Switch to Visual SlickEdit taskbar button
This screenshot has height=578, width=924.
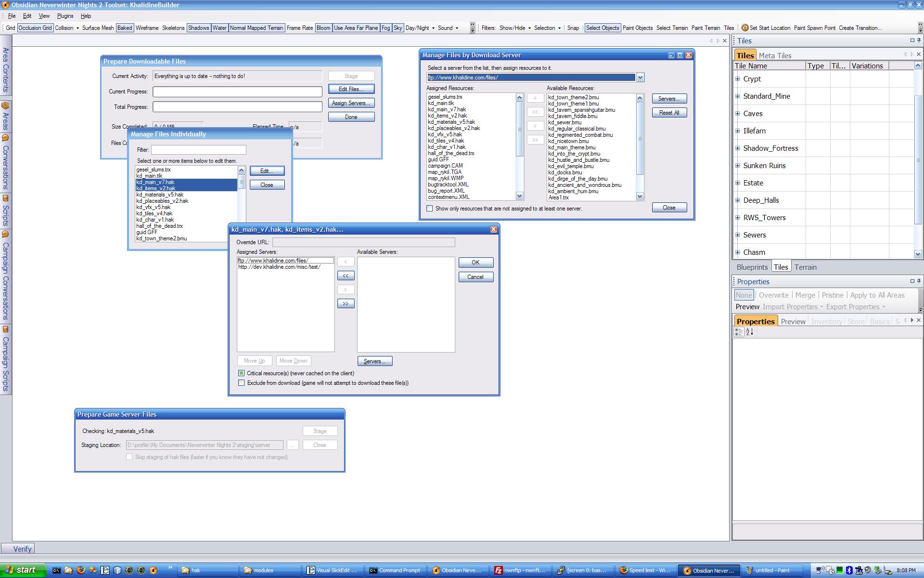coord(333,570)
